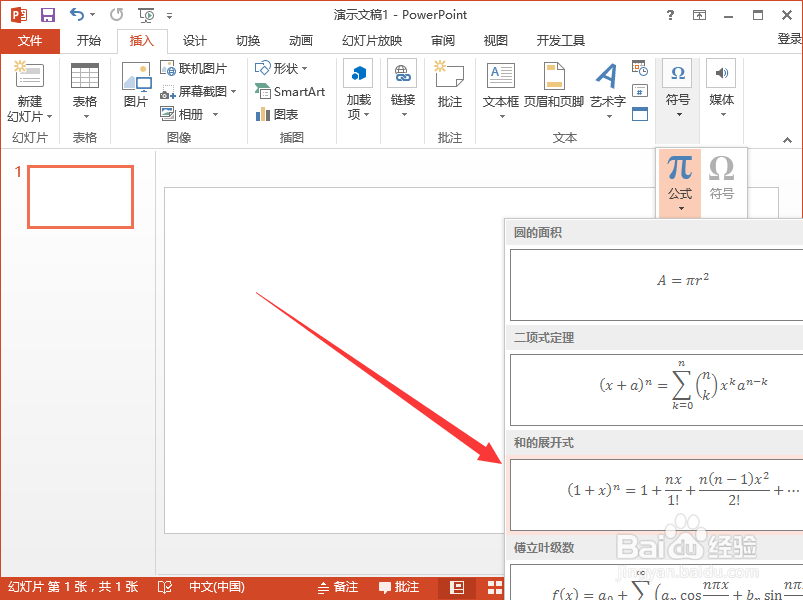Screen dimensions: 803x600
Task: Open PowerPoint Help question mark
Action: [x=670, y=15]
